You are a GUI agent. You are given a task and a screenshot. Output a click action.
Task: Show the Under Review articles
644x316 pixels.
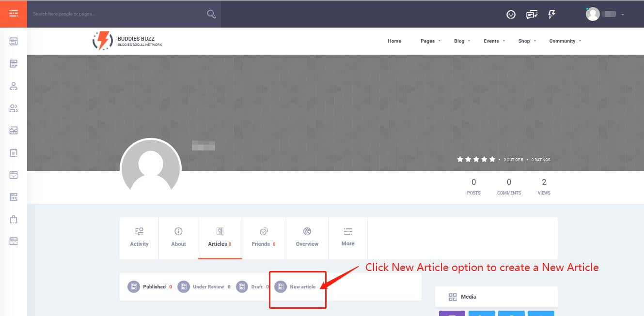pos(208,287)
